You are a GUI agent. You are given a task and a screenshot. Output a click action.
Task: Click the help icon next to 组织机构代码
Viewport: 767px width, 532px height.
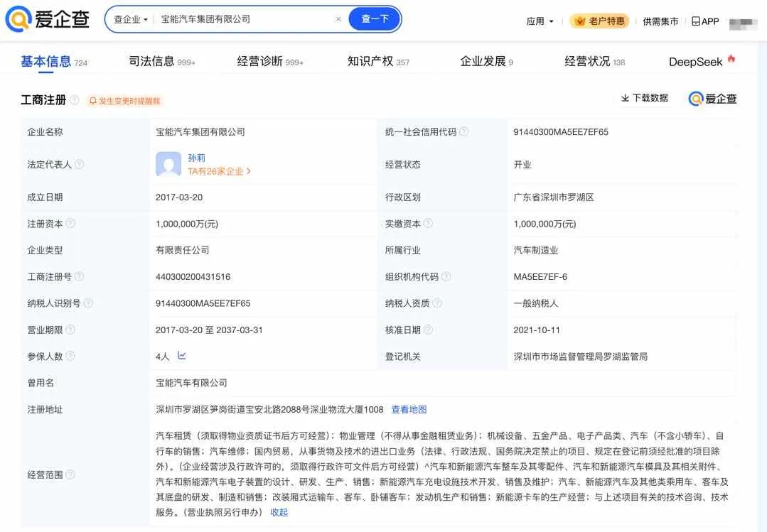point(446,276)
